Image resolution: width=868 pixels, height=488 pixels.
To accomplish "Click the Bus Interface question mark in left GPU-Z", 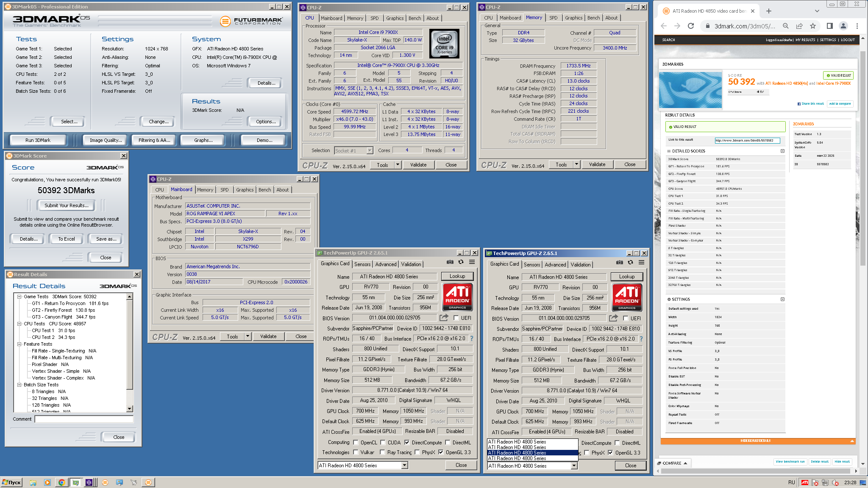I will (x=472, y=338).
